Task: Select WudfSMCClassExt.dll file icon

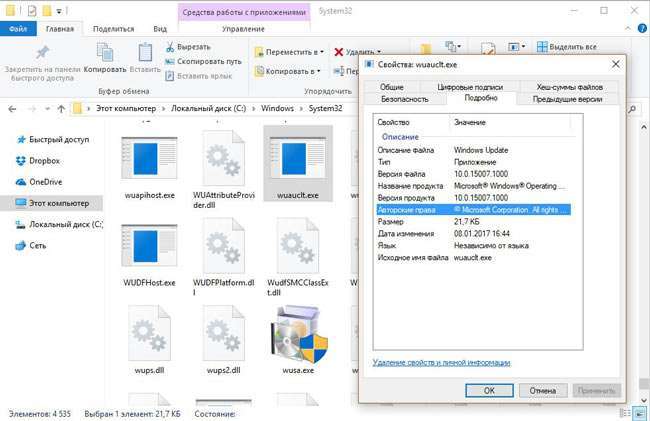Action: [298, 246]
